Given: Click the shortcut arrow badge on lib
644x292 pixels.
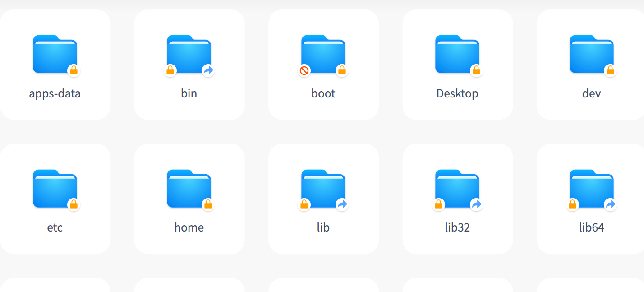Looking at the screenshot, I should [x=342, y=205].
